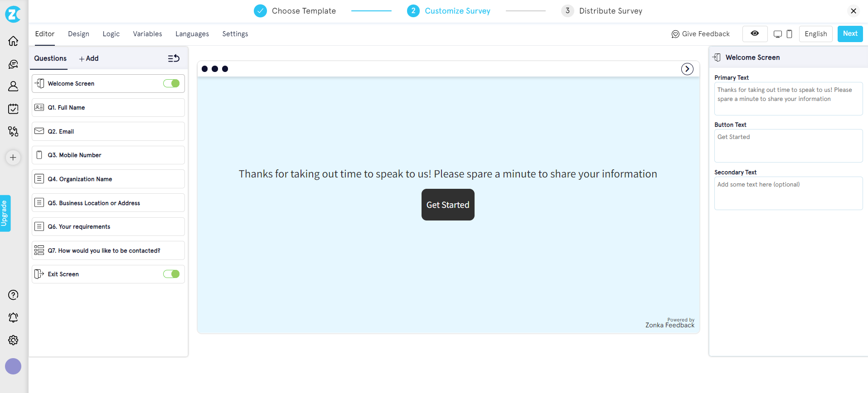Screen dimensions: 868x393
Task: Edit the Button Text field
Action: [788, 146]
